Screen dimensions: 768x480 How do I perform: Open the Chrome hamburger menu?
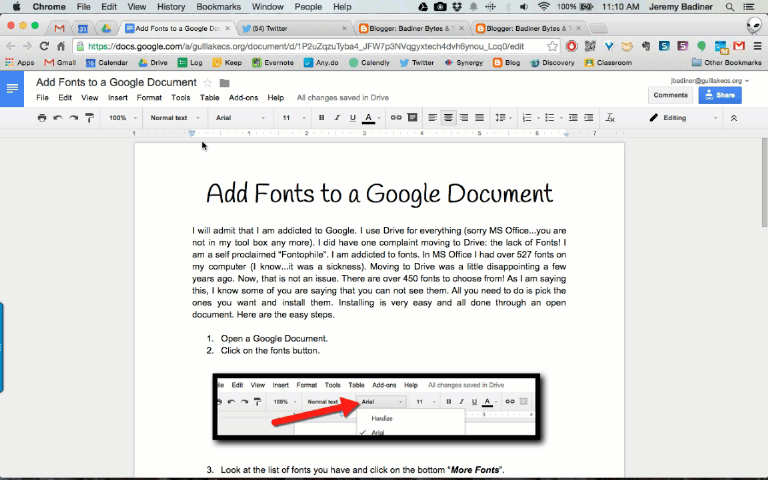point(757,46)
